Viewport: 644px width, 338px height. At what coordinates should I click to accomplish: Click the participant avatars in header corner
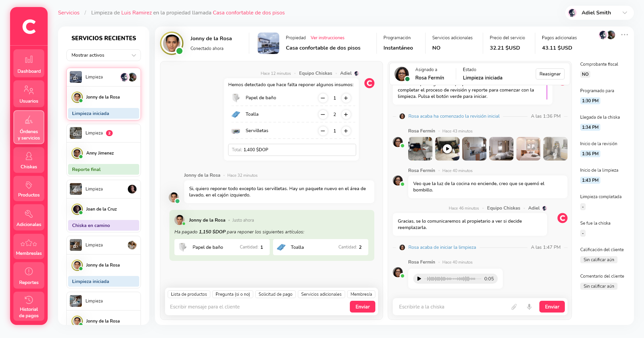(607, 35)
